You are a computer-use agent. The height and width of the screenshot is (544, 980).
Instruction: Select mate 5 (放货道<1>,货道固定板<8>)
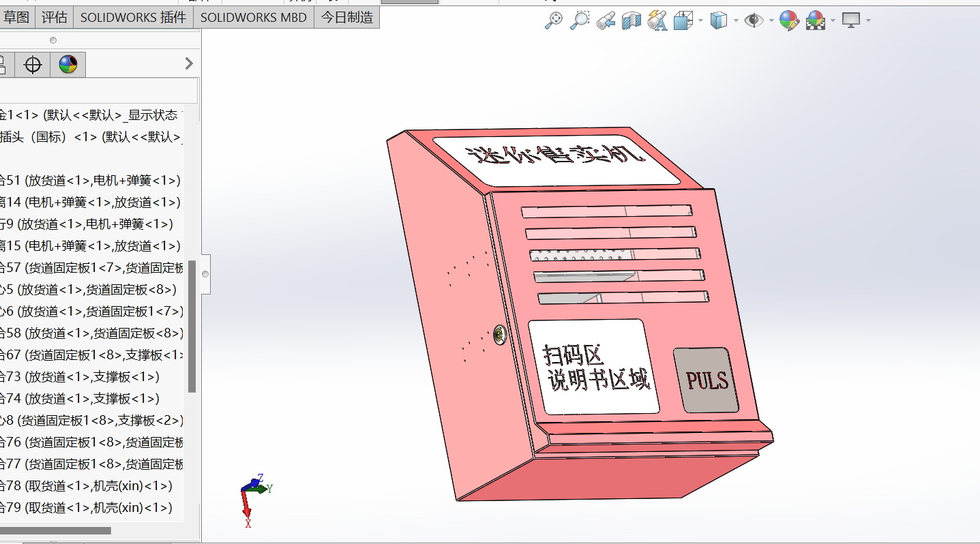point(88,290)
